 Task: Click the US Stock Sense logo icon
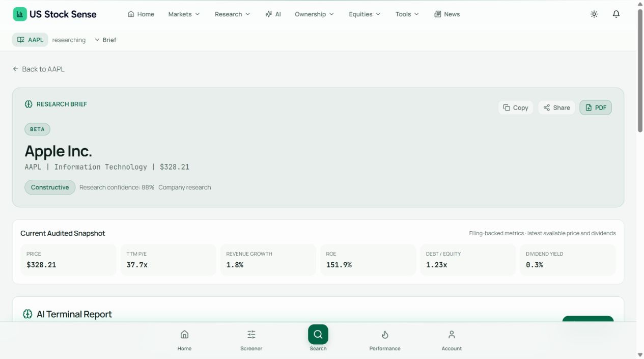pyautogui.click(x=20, y=14)
